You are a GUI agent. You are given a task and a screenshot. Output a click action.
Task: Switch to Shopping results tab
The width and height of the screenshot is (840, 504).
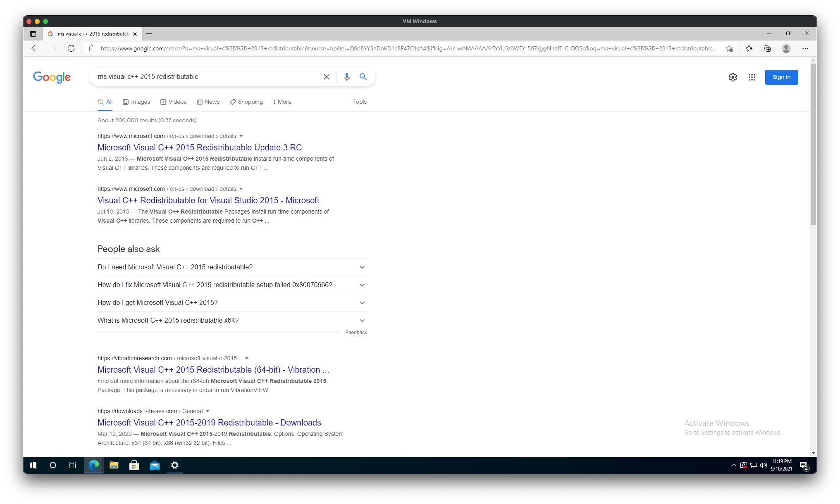246,102
